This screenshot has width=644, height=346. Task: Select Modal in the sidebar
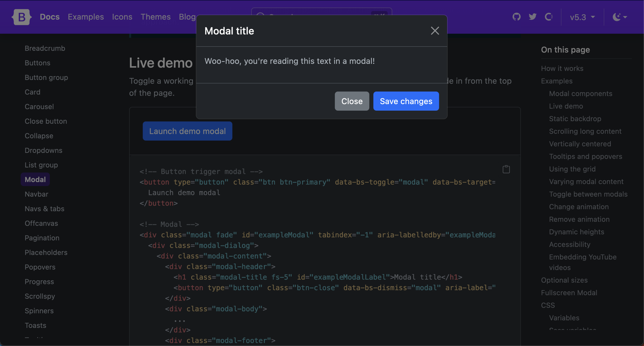(x=35, y=180)
